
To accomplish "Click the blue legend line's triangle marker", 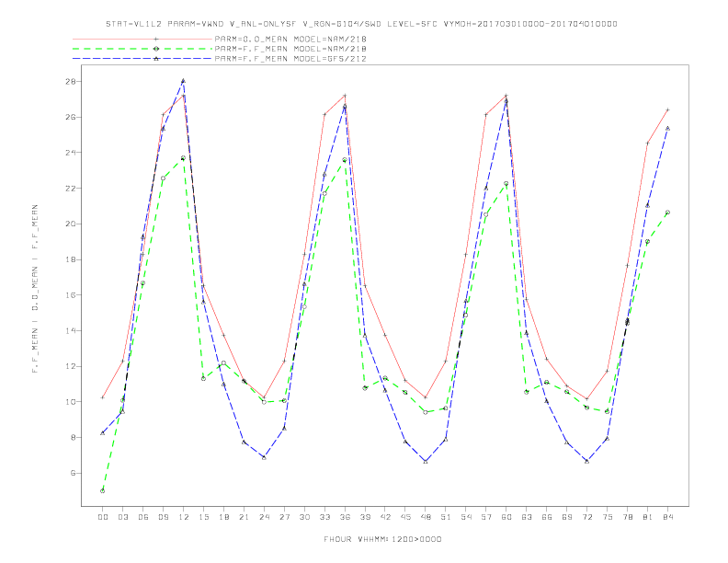I will [x=156, y=59].
